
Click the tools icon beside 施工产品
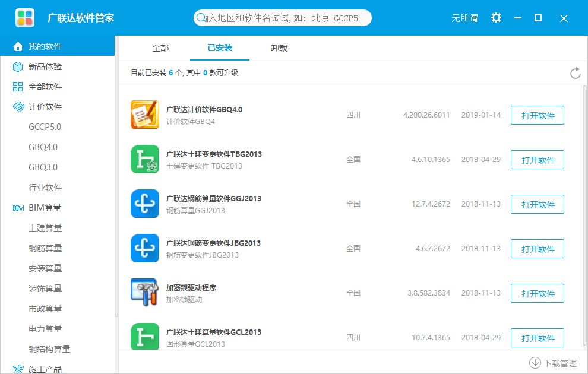tap(18, 369)
